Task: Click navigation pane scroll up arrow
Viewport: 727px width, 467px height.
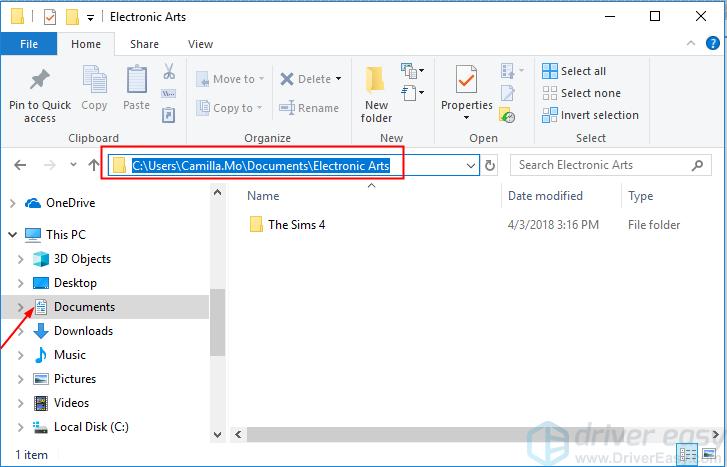Action: tap(217, 192)
